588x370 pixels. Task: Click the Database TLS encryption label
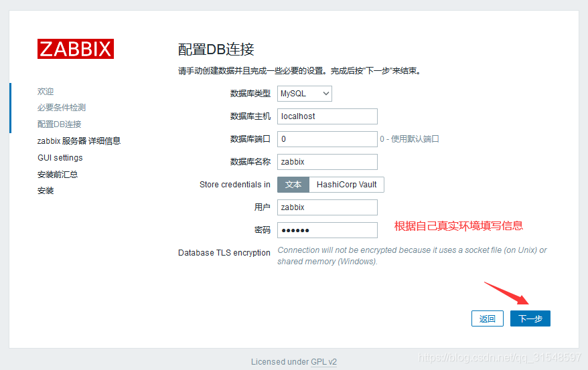coord(224,253)
